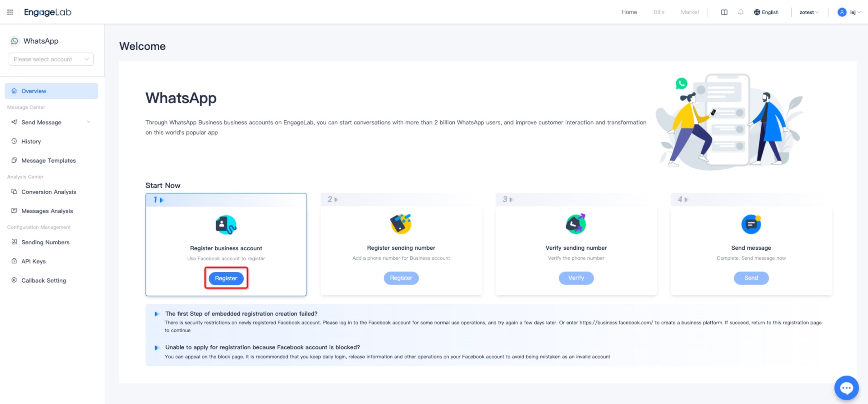The height and width of the screenshot is (404, 868).
Task: Expand the Send Message submenu chevron
Action: 88,122
